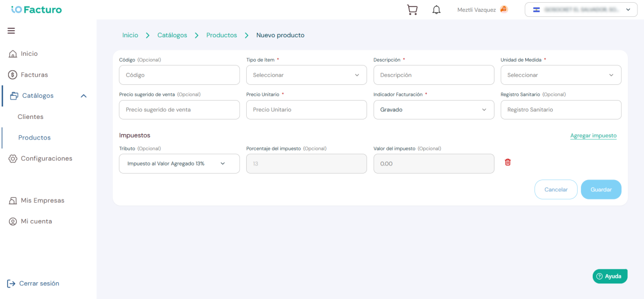Click the Impuestos section heading
644x299 pixels.
[x=135, y=135]
